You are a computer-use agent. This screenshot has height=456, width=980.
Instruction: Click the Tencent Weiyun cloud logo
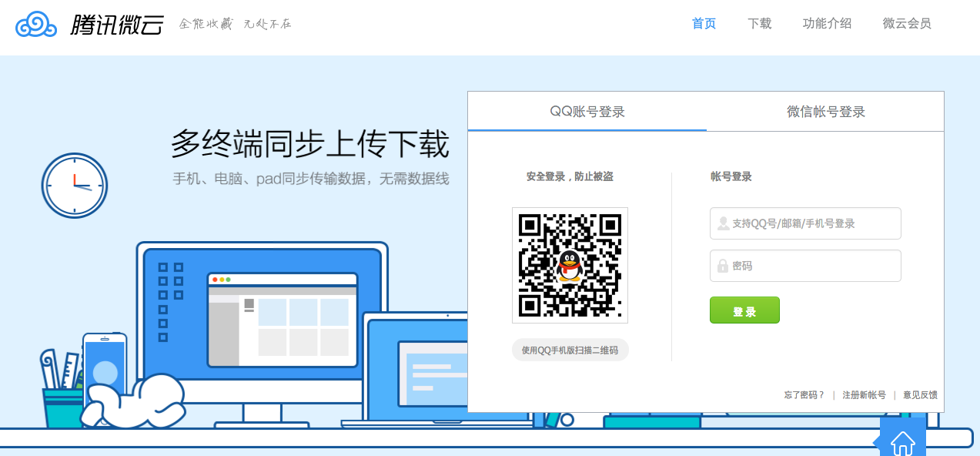point(36,25)
